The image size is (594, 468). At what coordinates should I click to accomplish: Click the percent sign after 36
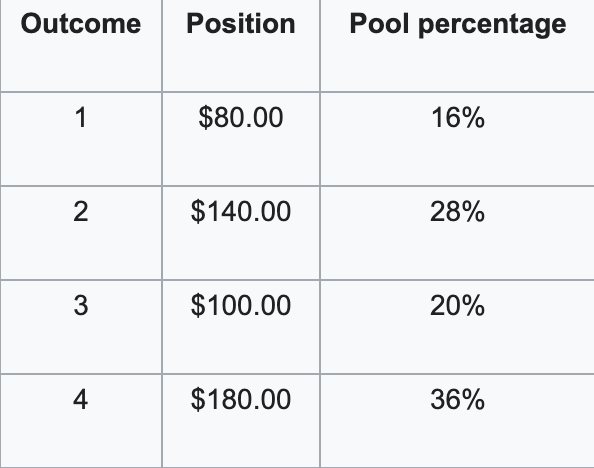tap(470, 399)
